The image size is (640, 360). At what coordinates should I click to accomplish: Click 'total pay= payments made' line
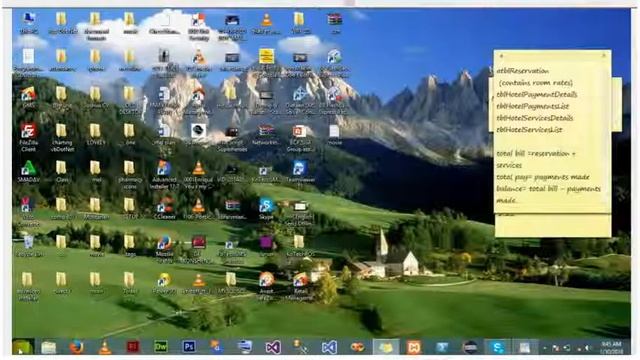point(543,177)
